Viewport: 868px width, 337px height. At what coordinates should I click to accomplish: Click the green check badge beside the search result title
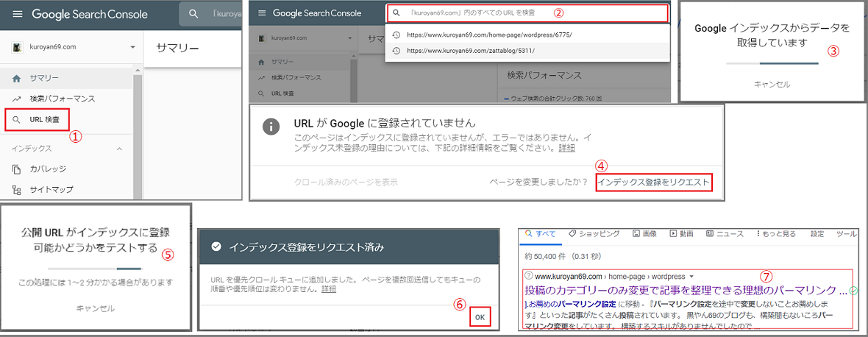tap(853, 290)
